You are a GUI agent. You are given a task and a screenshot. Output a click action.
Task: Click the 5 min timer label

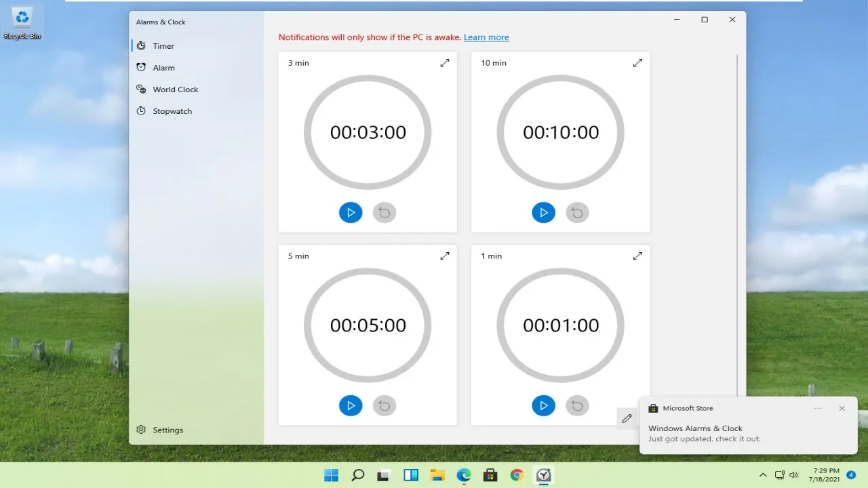298,256
